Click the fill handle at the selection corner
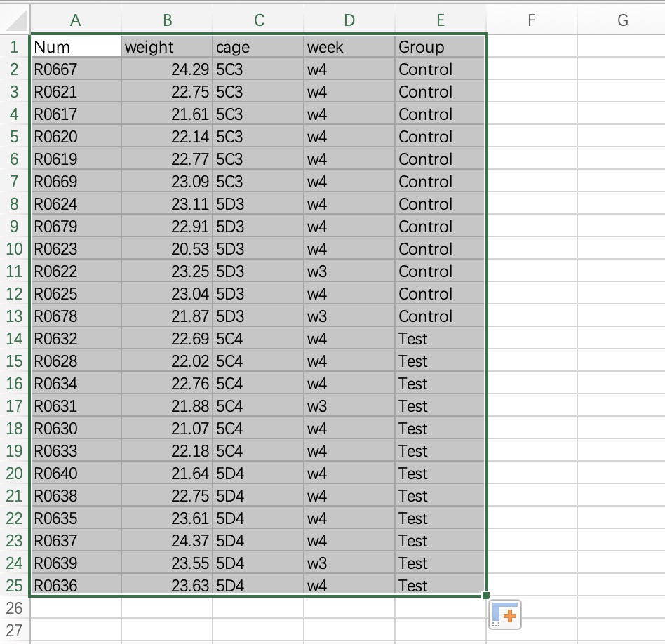Screen dimensions: 665x644 coord(485,596)
